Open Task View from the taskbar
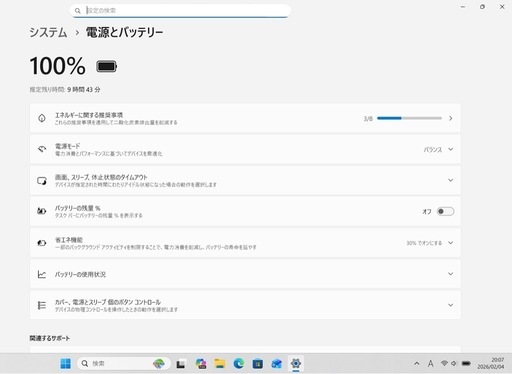Screen dimensions: 512x374 click(181, 364)
